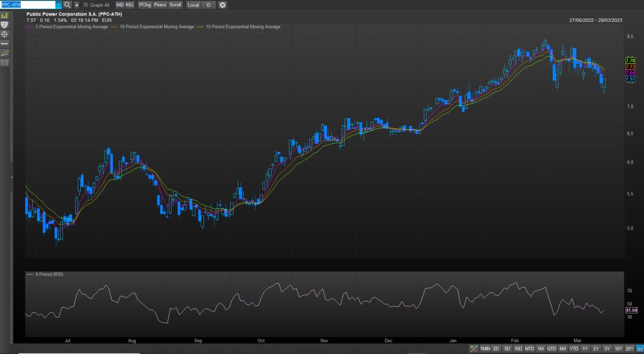The width and height of the screenshot is (644, 354).
Task: Click the bar chart type icon
Action: (x=5, y=16)
